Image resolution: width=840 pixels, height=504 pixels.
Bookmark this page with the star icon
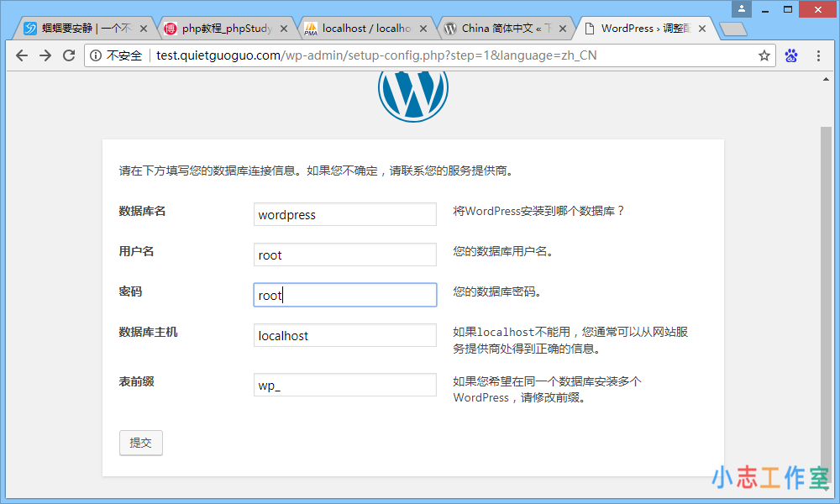point(764,55)
